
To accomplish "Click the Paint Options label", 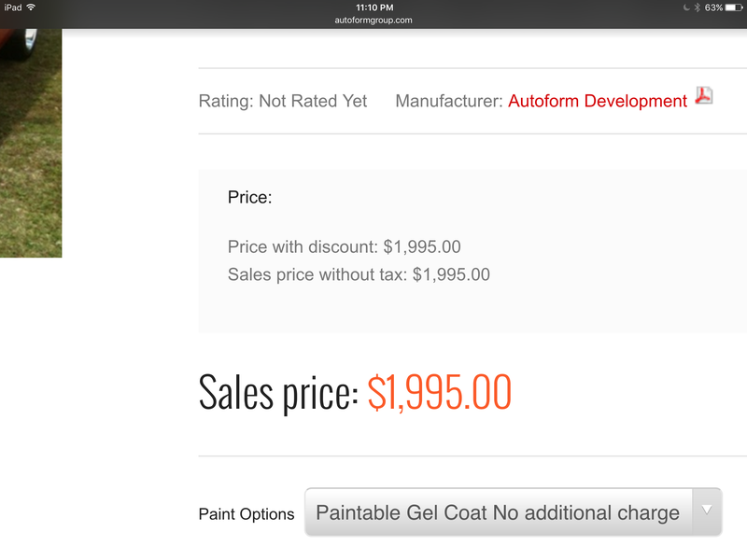I will (247, 514).
